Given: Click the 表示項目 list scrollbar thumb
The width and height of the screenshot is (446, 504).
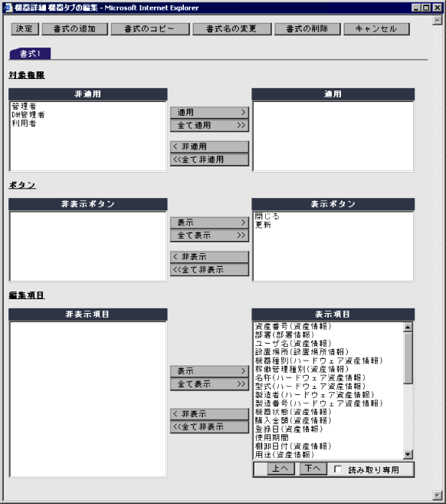Looking at the screenshot, I should point(408,357).
